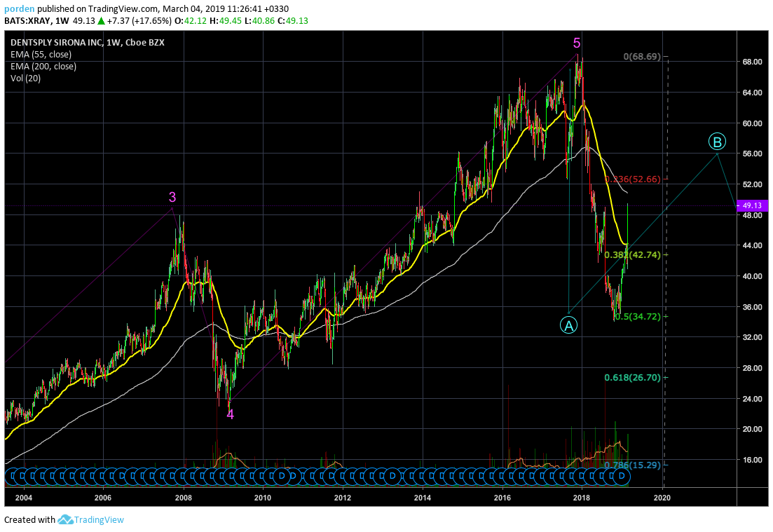Click the 1W interval in header line
This screenshot has width=773, height=532.
pyautogui.click(x=62, y=21)
